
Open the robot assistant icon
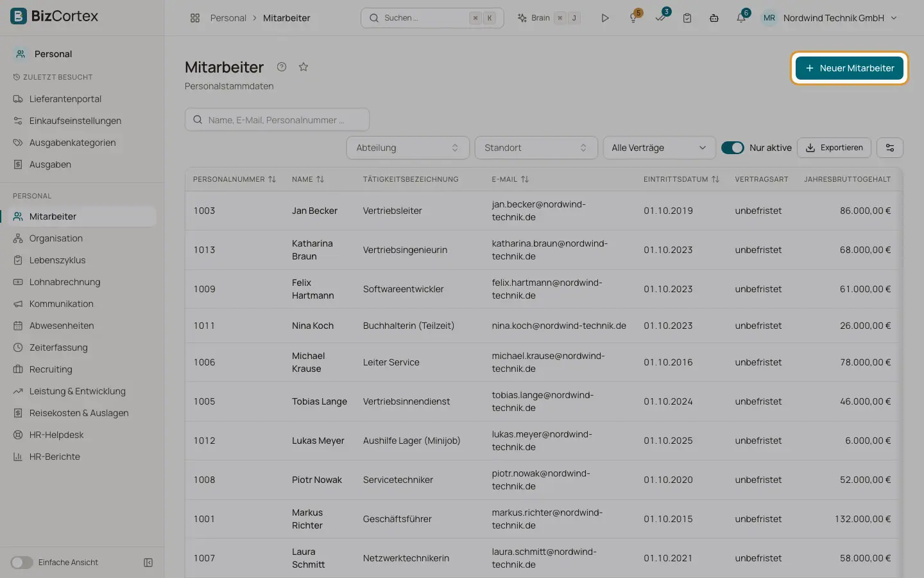pos(714,18)
